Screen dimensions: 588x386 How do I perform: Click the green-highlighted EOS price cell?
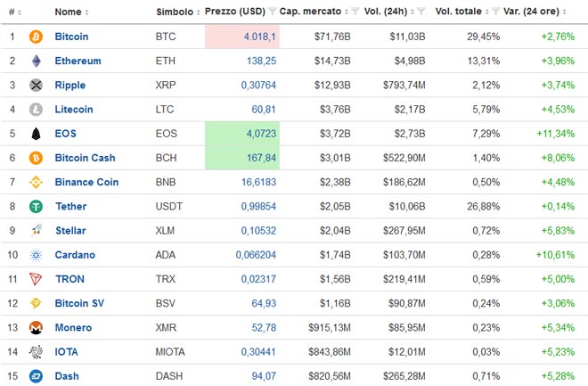tap(241, 134)
